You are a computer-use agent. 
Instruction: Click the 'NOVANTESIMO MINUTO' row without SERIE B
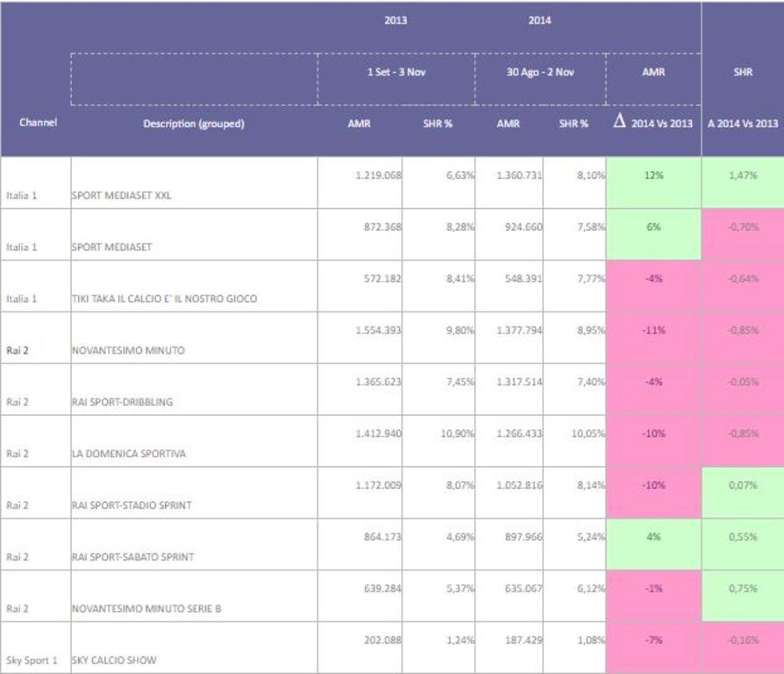point(128,350)
